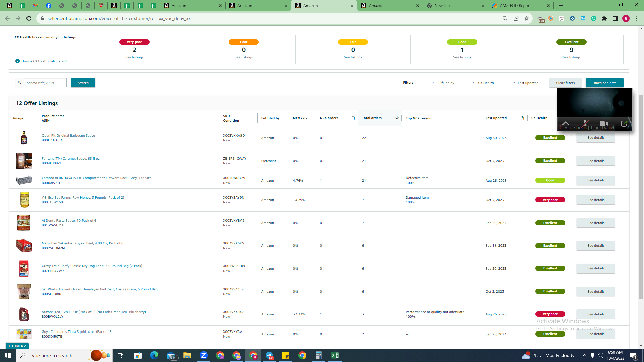Open the Zoom app from the taskbar

203,355
